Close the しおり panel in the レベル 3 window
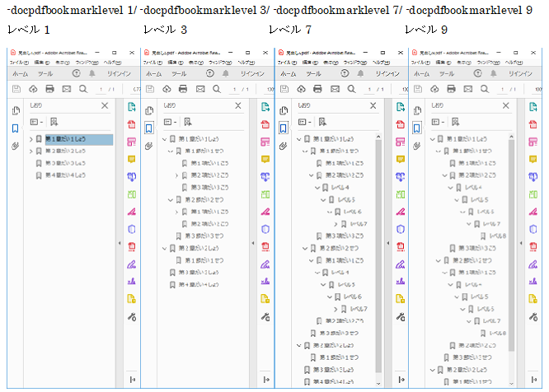Image resolution: width=549 pixels, height=392 pixels. (x=237, y=105)
